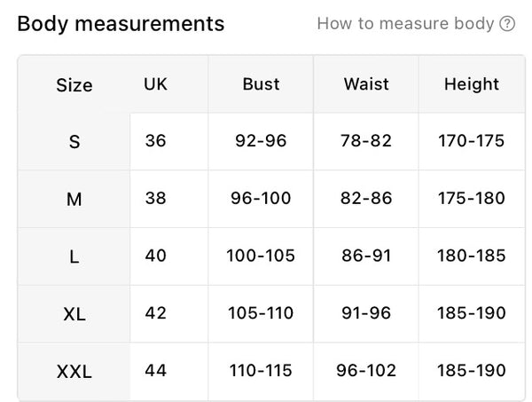Screen dimensions: 532x402
Task: Select the Size column header
Action: [x=74, y=85]
